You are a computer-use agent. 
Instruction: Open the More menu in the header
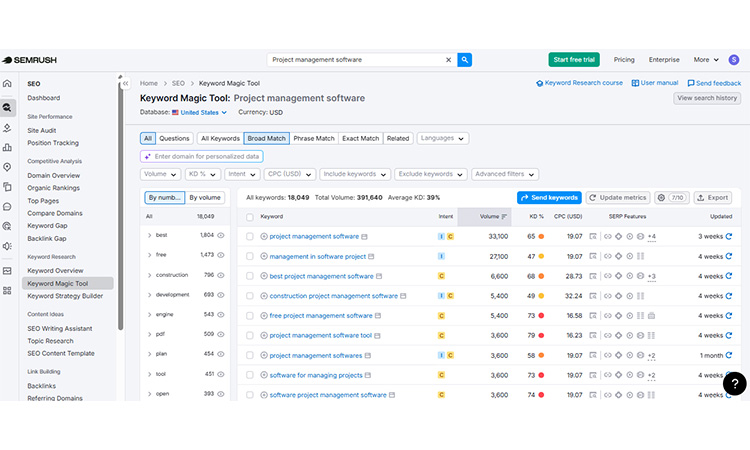(x=706, y=60)
